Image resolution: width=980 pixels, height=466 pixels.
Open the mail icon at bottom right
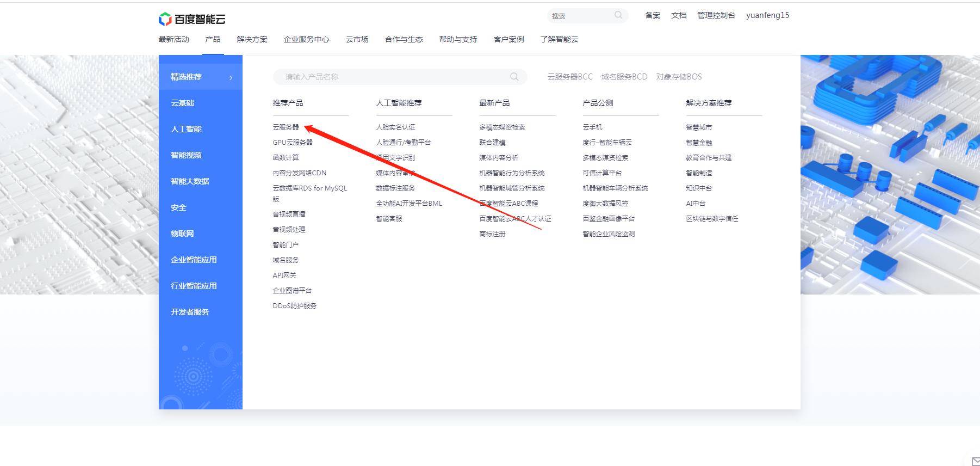pos(976,462)
